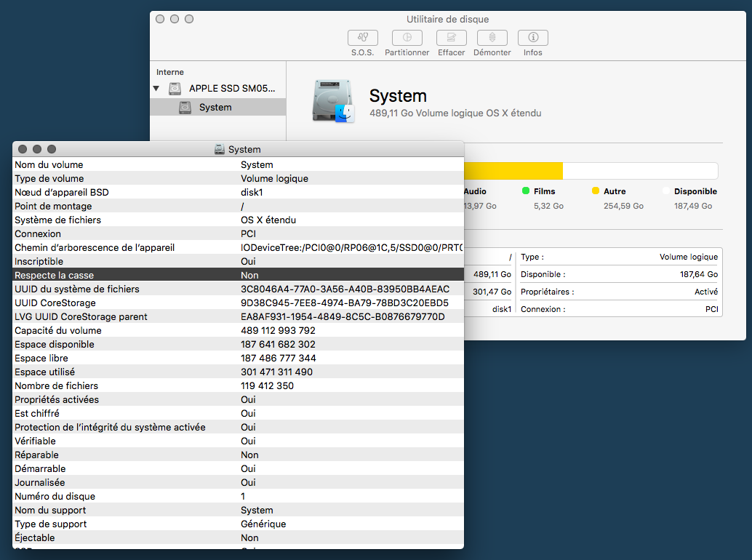752x560 pixels.
Task: Click UUID value 9D38C945-7EE8-4974-BA79-78BD3C20EBD5
Action: [344, 303]
